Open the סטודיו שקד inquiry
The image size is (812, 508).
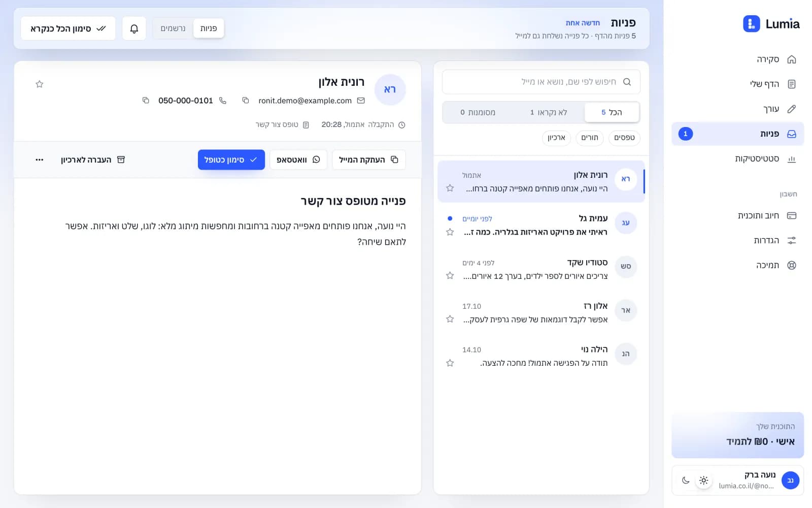[541, 269]
